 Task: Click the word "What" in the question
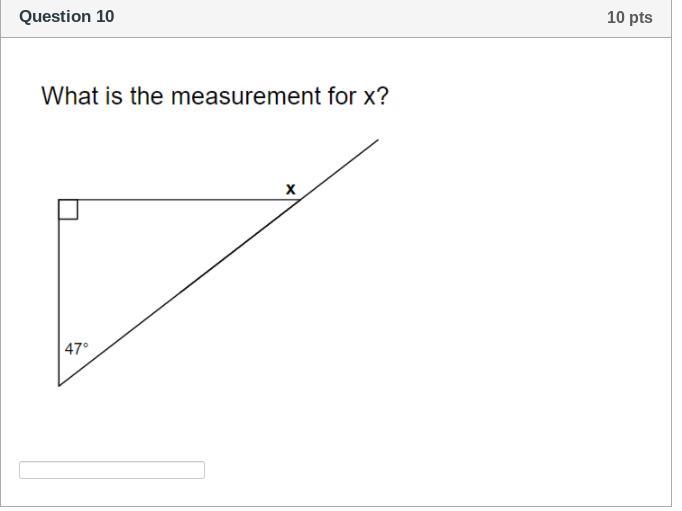(69, 96)
